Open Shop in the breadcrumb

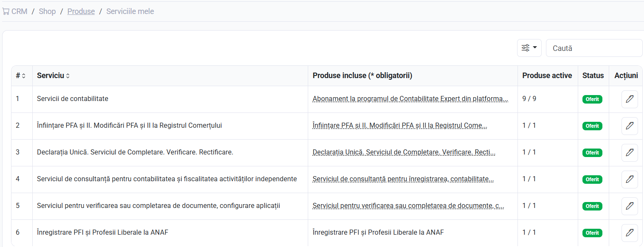pyautogui.click(x=47, y=11)
